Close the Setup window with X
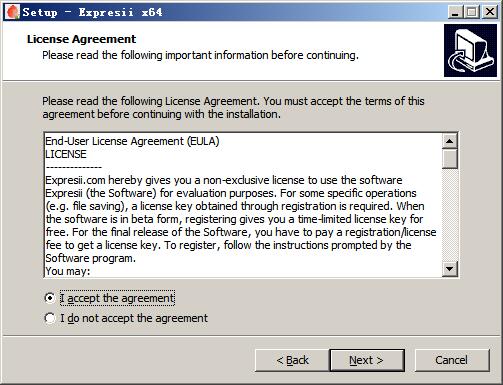Viewport: 503px width, 385px height. pos(490,12)
